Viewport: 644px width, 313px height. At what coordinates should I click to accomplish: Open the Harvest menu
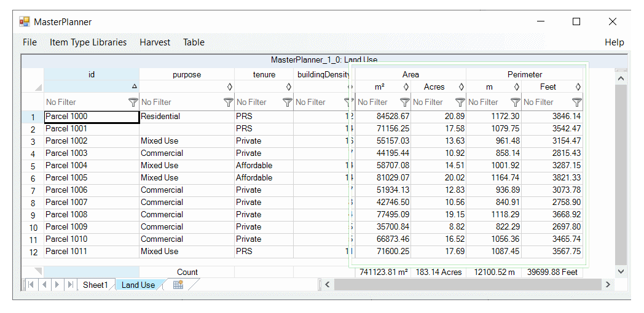(x=155, y=42)
